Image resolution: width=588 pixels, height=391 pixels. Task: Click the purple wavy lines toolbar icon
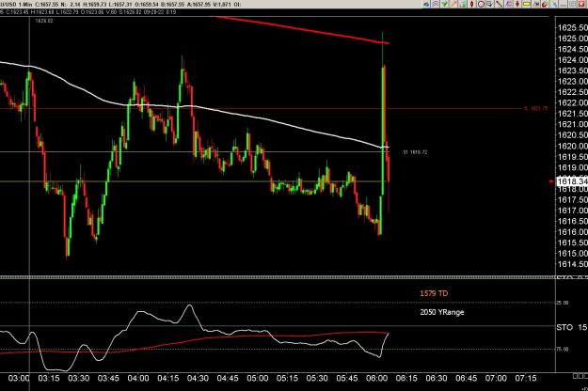click(436, 4)
